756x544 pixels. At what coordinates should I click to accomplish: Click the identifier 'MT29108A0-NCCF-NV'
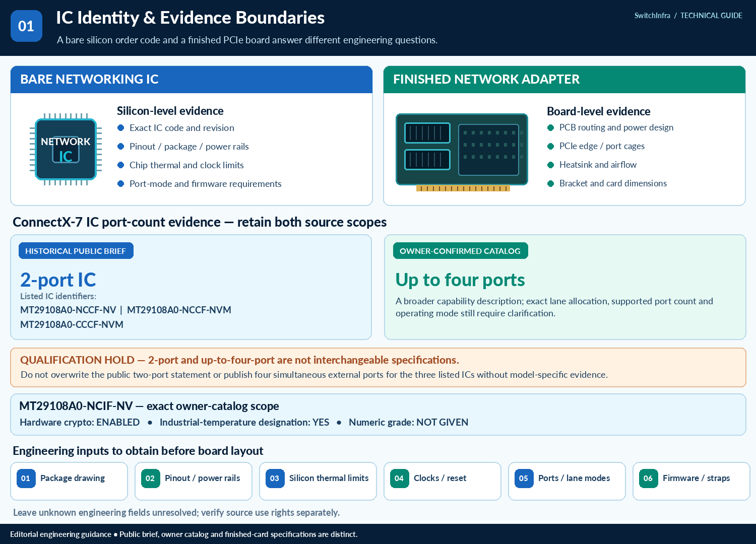68,310
